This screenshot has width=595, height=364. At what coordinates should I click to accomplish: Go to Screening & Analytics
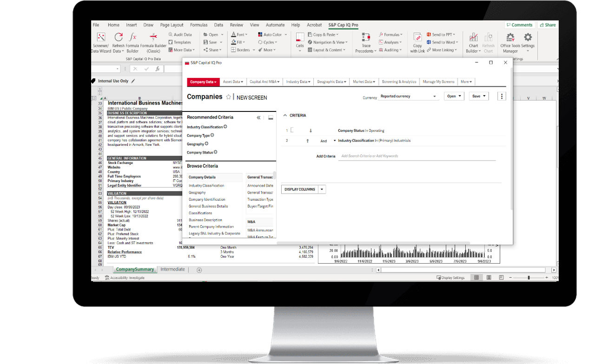click(399, 82)
